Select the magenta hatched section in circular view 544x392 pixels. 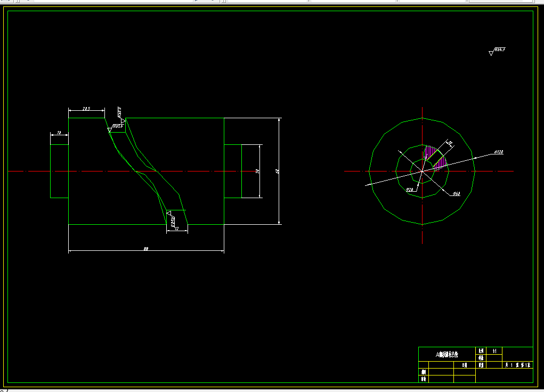click(x=435, y=157)
